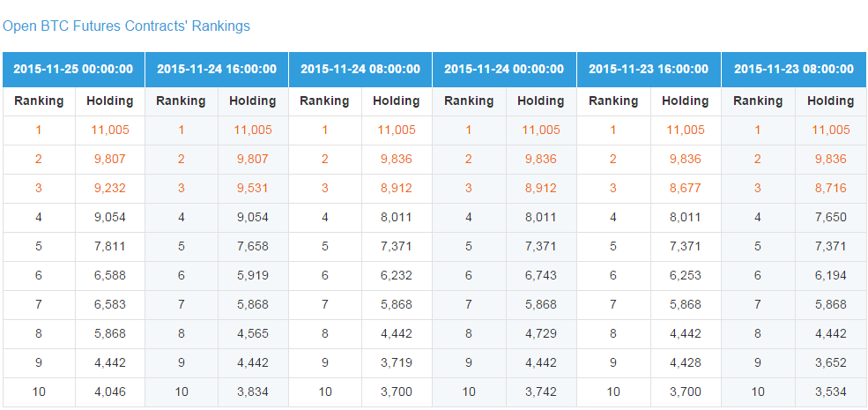Click the holding value 3,534
Viewport: 868px width, 410px height.
tap(830, 391)
